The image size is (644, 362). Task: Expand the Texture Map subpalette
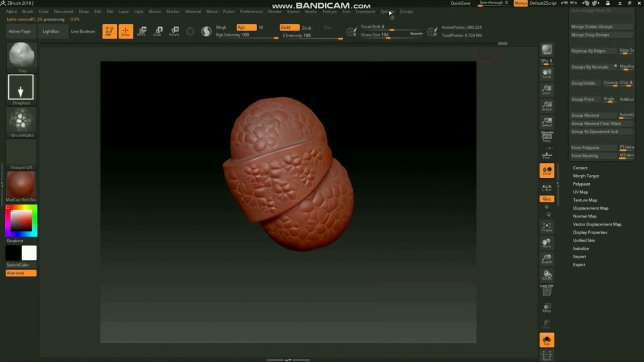click(x=585, y=200)
